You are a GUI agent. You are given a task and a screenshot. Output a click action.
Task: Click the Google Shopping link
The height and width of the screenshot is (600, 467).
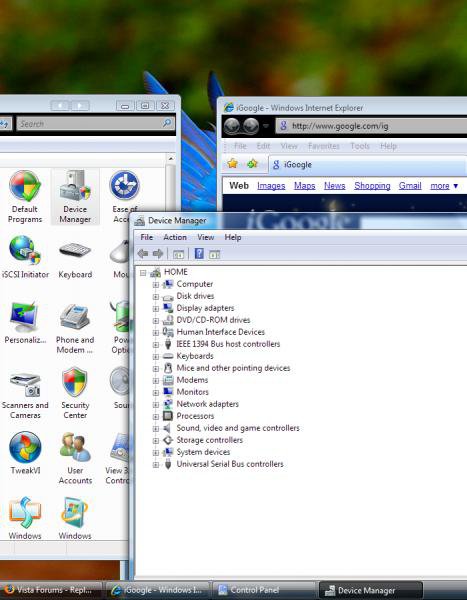point(372,186)
